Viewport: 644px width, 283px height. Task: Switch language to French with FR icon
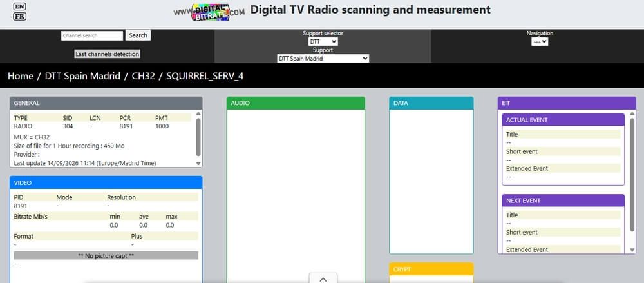(x=19, y=17)
